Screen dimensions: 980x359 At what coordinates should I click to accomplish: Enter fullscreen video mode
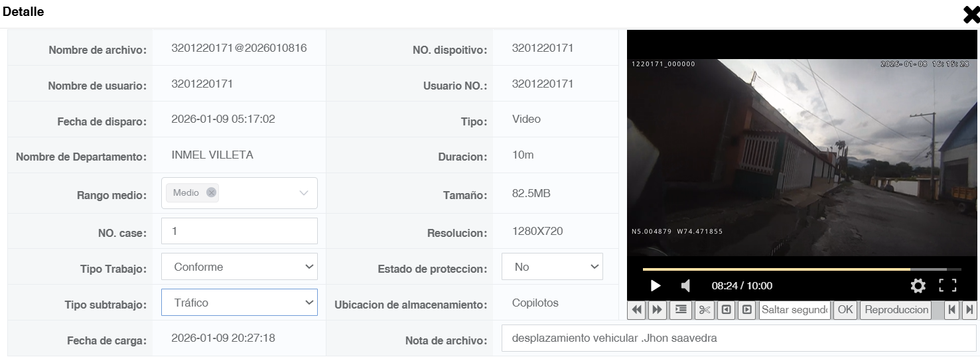click(x=947, y=285)
